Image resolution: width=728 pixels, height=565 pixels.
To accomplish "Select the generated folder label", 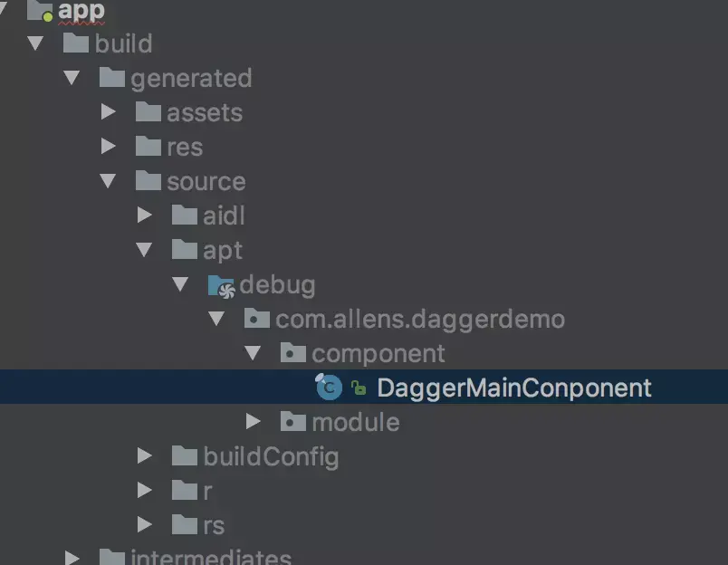I will click(x=191, y=78).
